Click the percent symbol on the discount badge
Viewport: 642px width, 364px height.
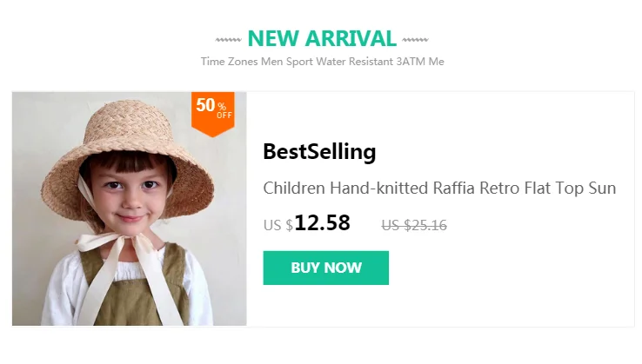point(223,106)
